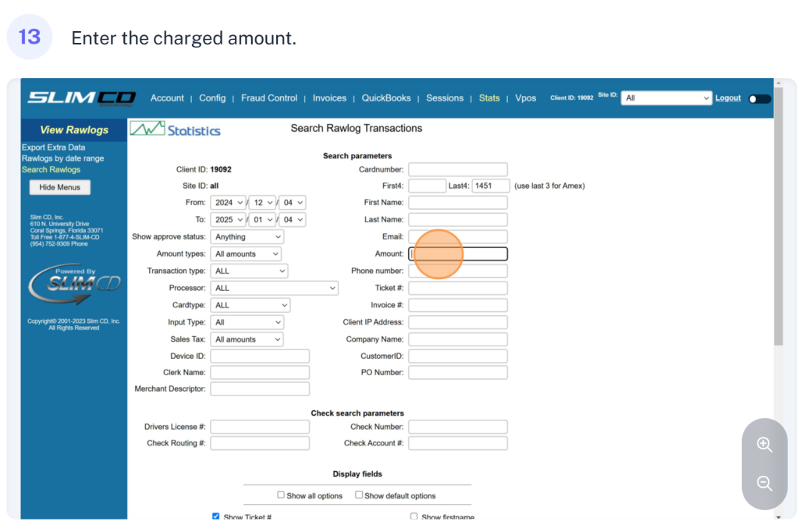Viewport: 799px width, 532px height.
Task: Open the QuickBooks menu item
Action: (x=386, y=98)
